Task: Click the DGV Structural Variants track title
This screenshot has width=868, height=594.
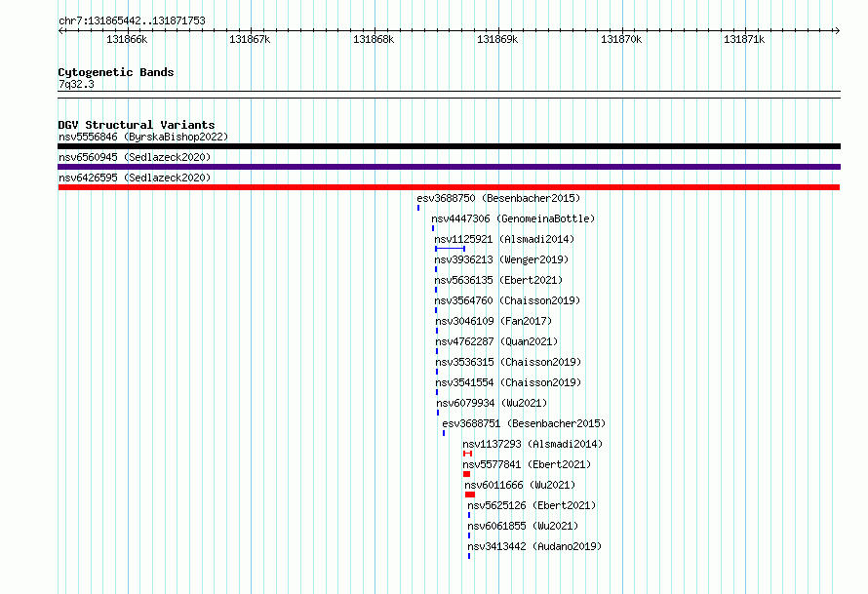Action: coord(137,125)
